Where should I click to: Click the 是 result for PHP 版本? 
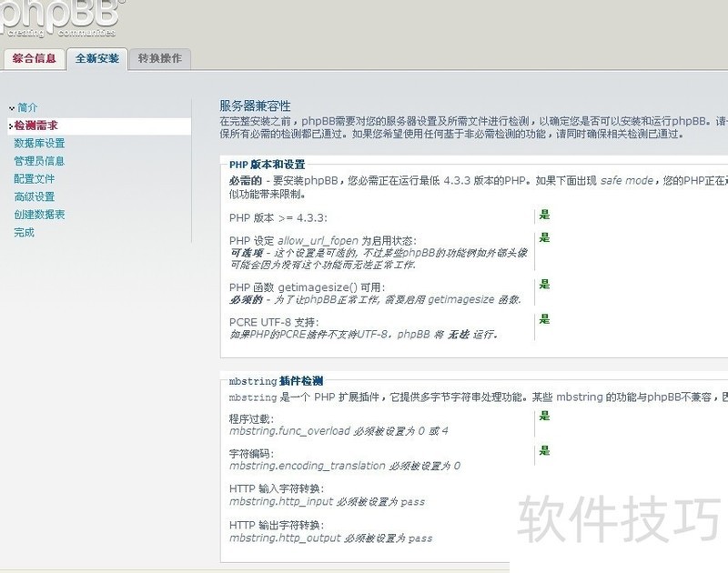[x=544, y=216]
